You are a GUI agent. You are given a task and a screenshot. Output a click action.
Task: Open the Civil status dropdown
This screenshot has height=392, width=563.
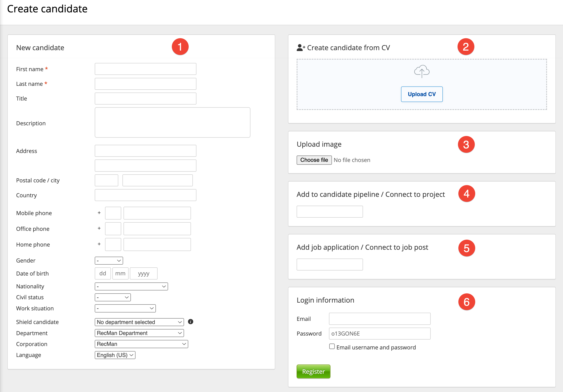pyautogui.click(x=113, y=297)
